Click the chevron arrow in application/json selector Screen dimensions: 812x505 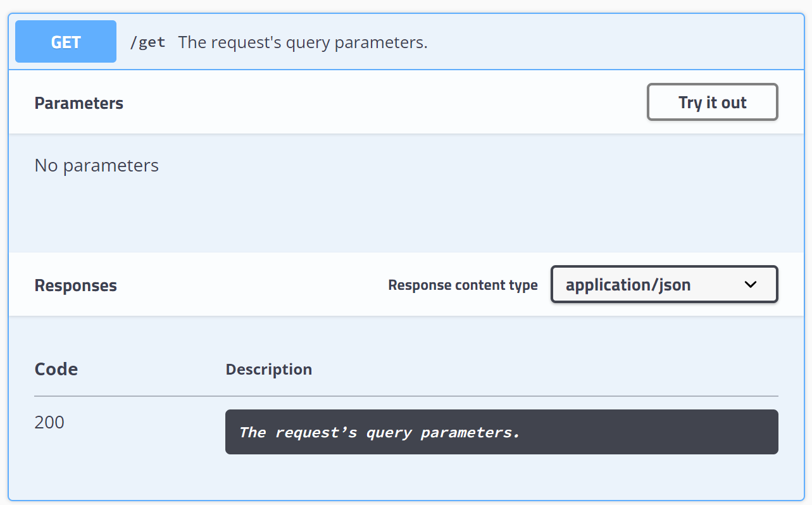pyautogui.click(x=751, y=285)
